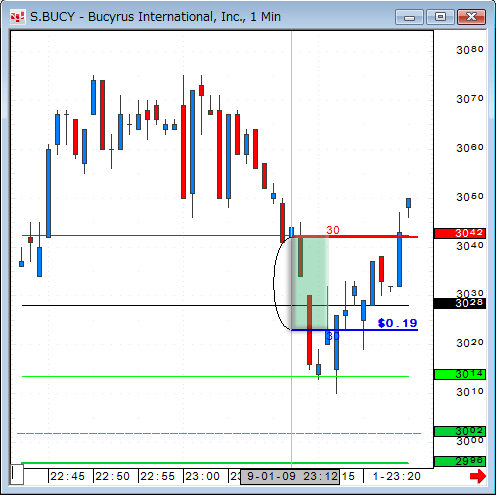The height and width of the screenshot is (495, 496).
Task: Minimize the S.BUCY chart window
Action: pos(409,17)
